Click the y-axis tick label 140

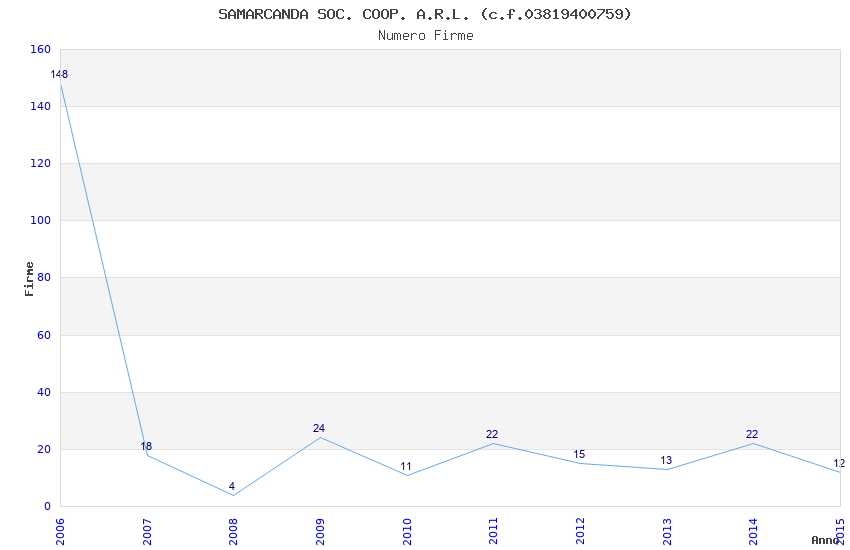click(x=40, y=106)
